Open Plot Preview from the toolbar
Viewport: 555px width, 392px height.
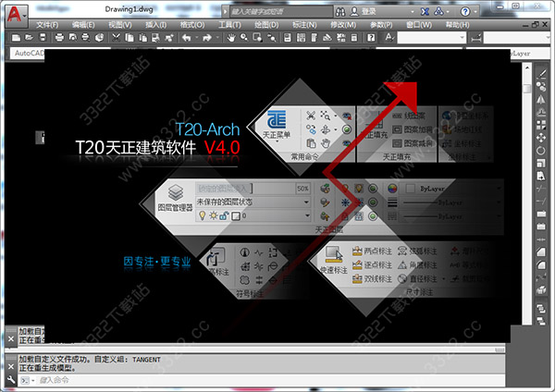pyautogui.click(x=72, y=38)
